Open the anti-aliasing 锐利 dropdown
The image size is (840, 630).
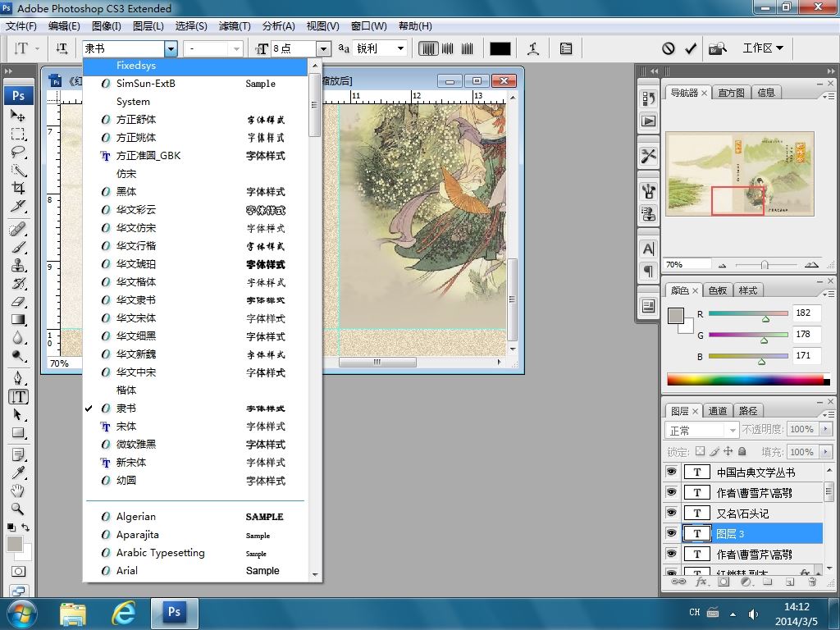click(x=400, y=48)
